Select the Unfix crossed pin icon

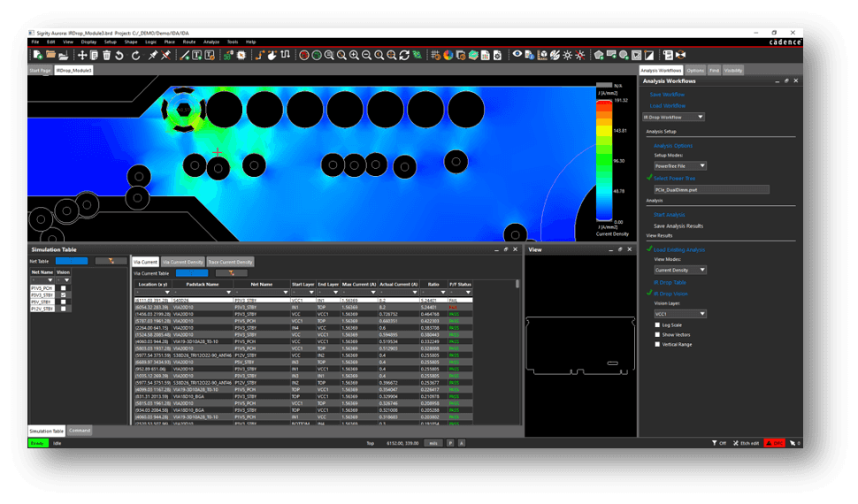(165, 56)
